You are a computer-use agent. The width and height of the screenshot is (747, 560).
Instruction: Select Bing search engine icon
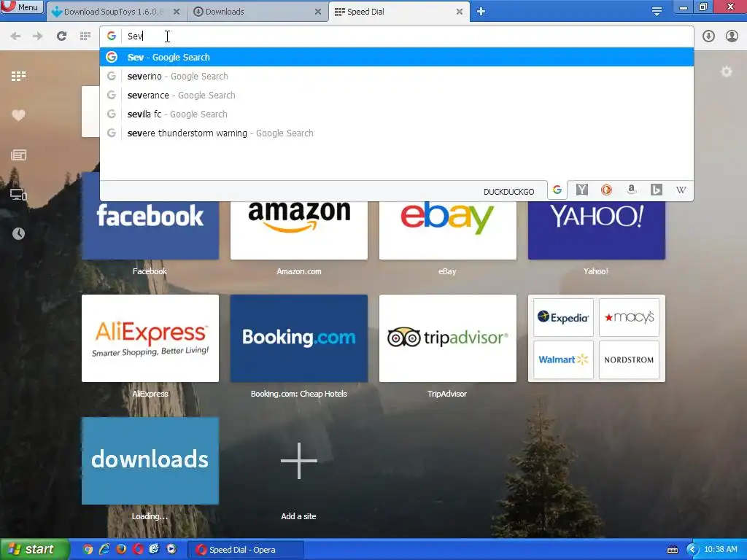click(656, 190)
